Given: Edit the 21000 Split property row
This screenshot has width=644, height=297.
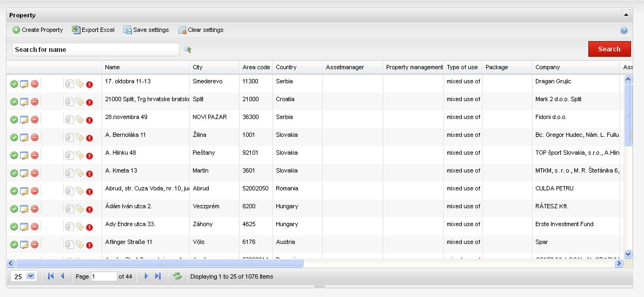Looking at the screenshot, I should point(24,102).
